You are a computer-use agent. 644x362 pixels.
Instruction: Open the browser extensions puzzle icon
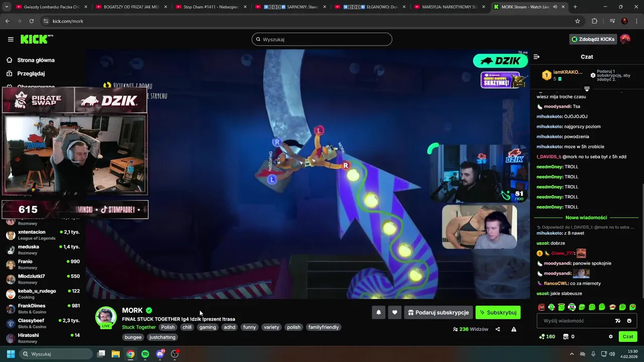click(594, 21)
